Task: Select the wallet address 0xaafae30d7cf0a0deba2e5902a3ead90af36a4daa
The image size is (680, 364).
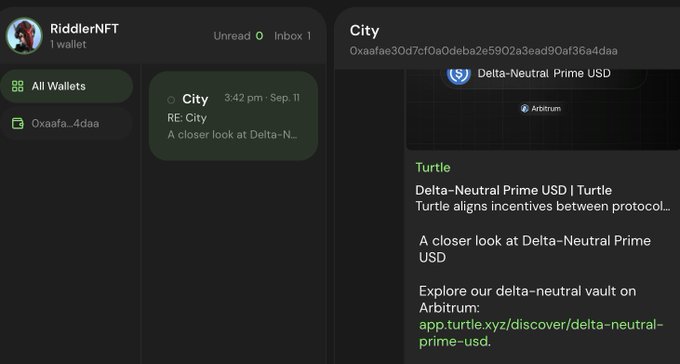Action: point(484,51)
